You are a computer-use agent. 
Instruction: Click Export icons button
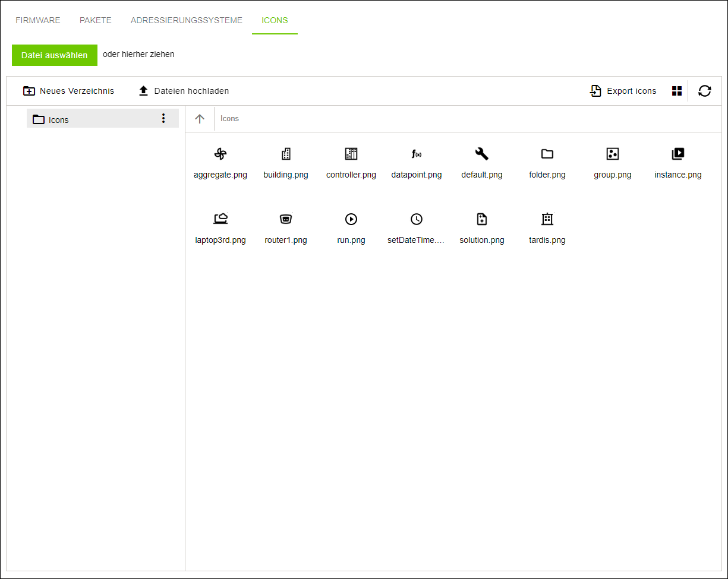tap(623, 91)
